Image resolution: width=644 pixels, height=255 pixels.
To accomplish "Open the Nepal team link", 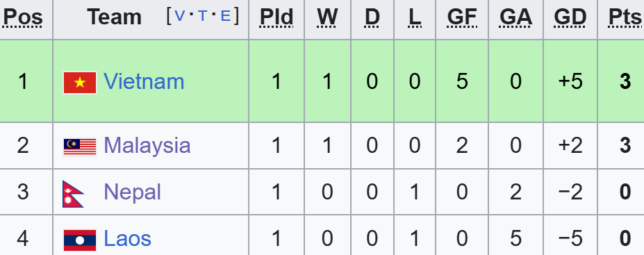I will point(132,192).
